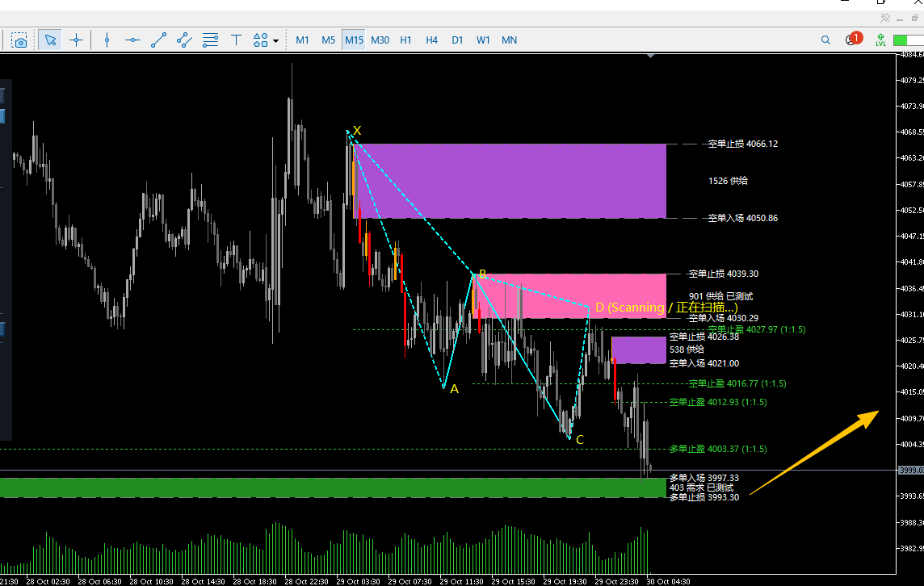Screen dimensions: 924x586
Task: Click the '1526 供给' zone label
Action: click(x=728, y=181)
